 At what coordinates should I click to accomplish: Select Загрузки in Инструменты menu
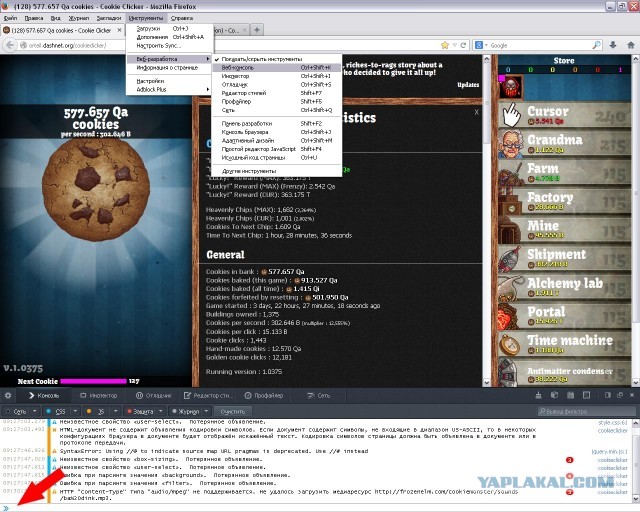tap(169, 29)
